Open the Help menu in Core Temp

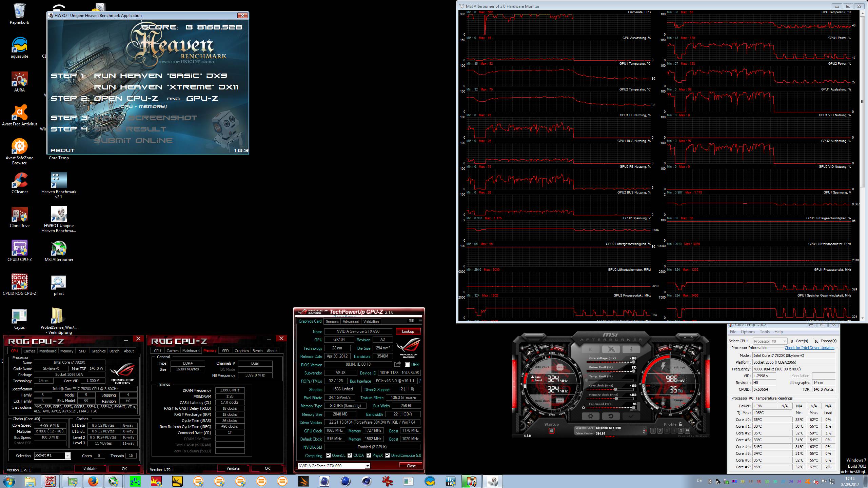point(778,332)
